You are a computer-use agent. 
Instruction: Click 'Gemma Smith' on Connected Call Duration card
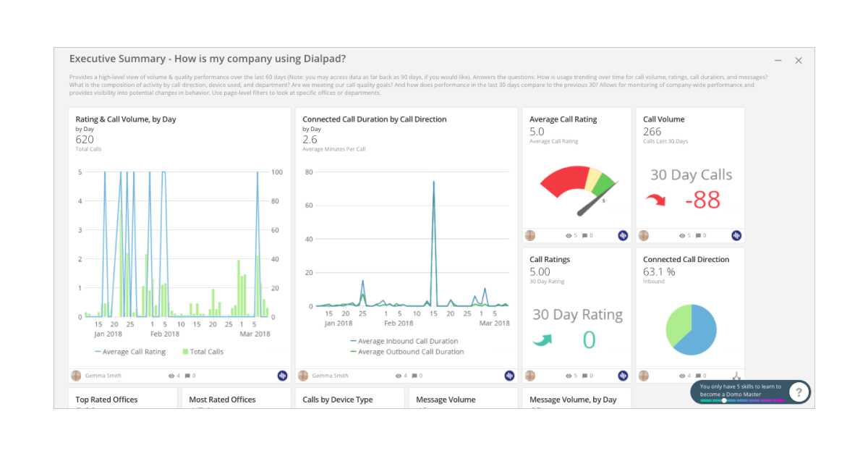[330, 376]
